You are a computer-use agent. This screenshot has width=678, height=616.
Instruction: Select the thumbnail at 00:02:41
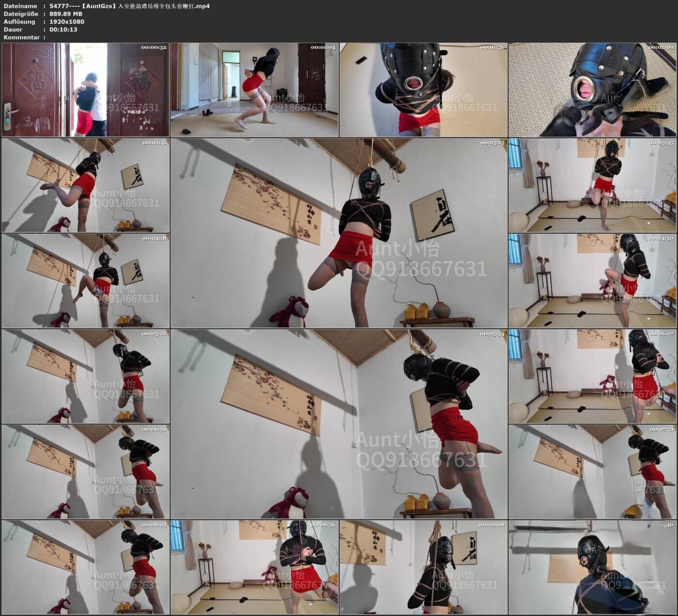(85, 185)
